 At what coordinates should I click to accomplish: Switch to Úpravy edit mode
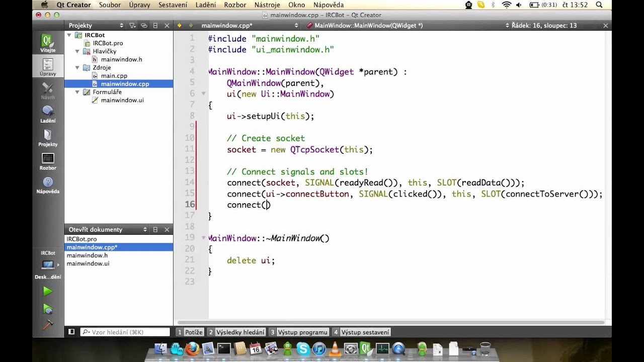48,67
